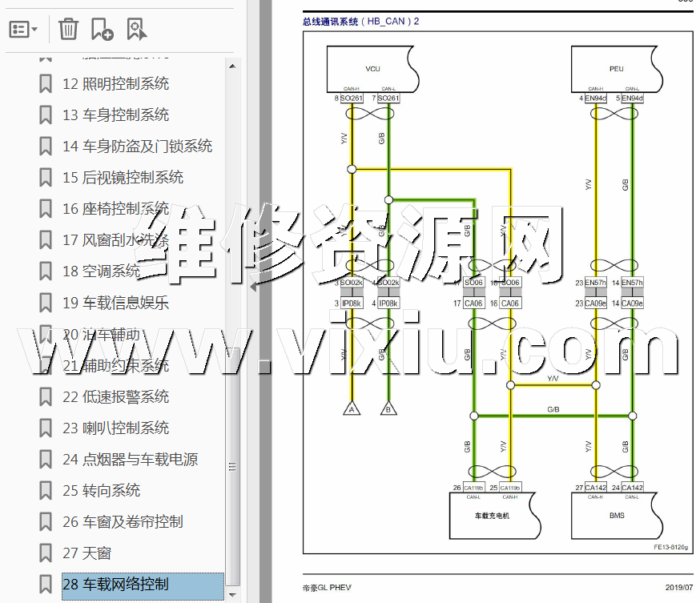Click the bookmarks panel scroll up arrow
Image resolution: width=700 pixels, height=603 pixels.
click(x=233, y=66)
